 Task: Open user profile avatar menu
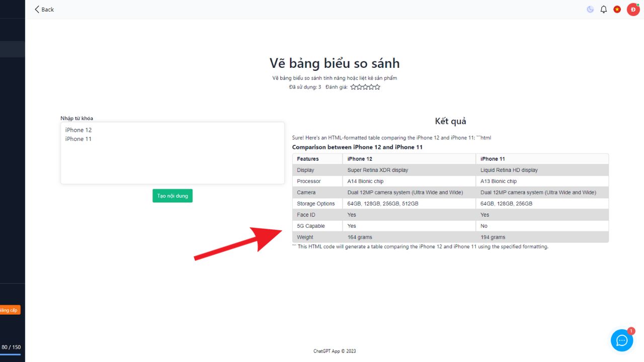coord(633,10)
